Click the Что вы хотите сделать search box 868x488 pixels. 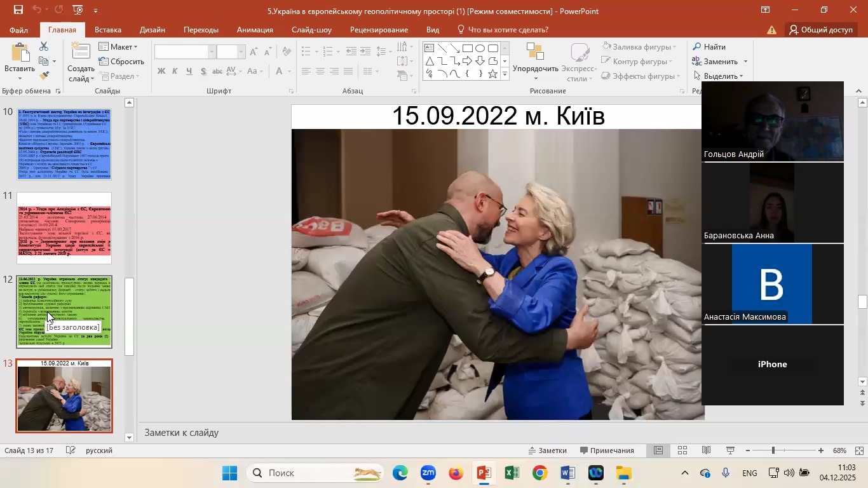pos(503,30)
